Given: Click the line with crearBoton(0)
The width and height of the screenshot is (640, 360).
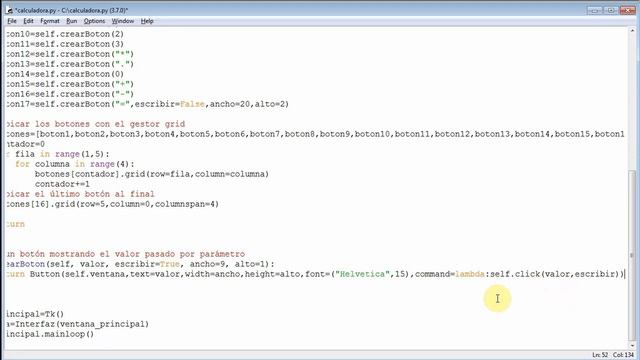Looking at the screenshot, I should 65,74.
